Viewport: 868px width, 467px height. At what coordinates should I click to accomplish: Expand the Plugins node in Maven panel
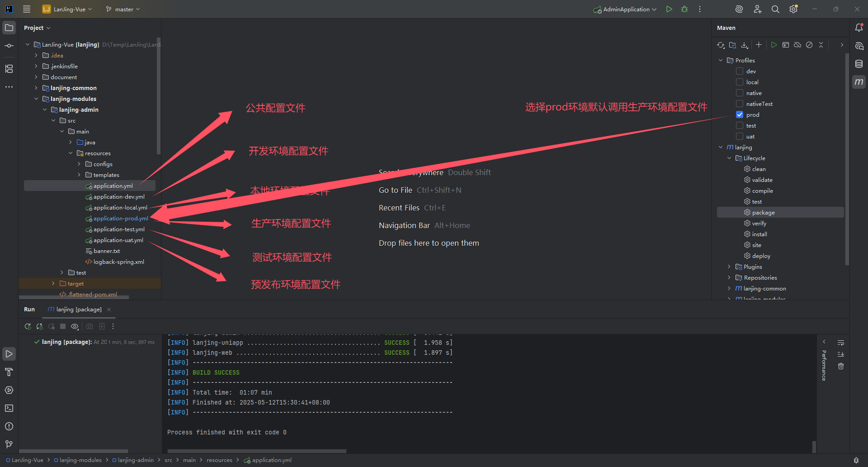point(729,267)
